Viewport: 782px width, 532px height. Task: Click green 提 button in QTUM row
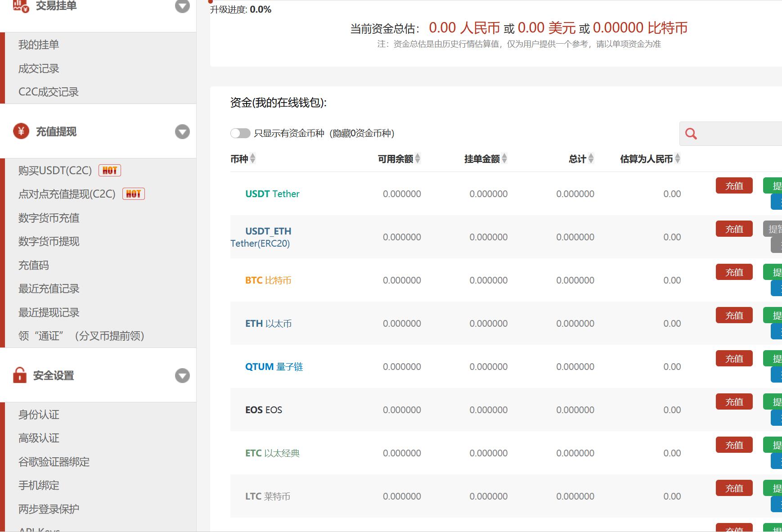click(773, 359)
